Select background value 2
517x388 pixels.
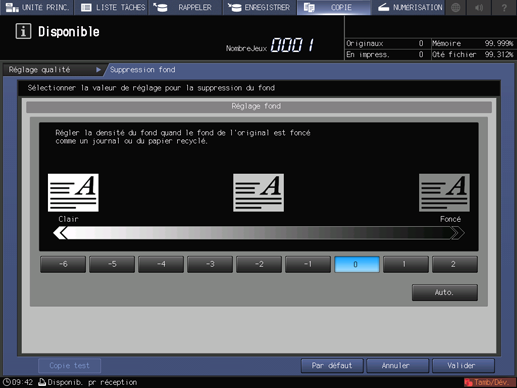click(455, 264)
